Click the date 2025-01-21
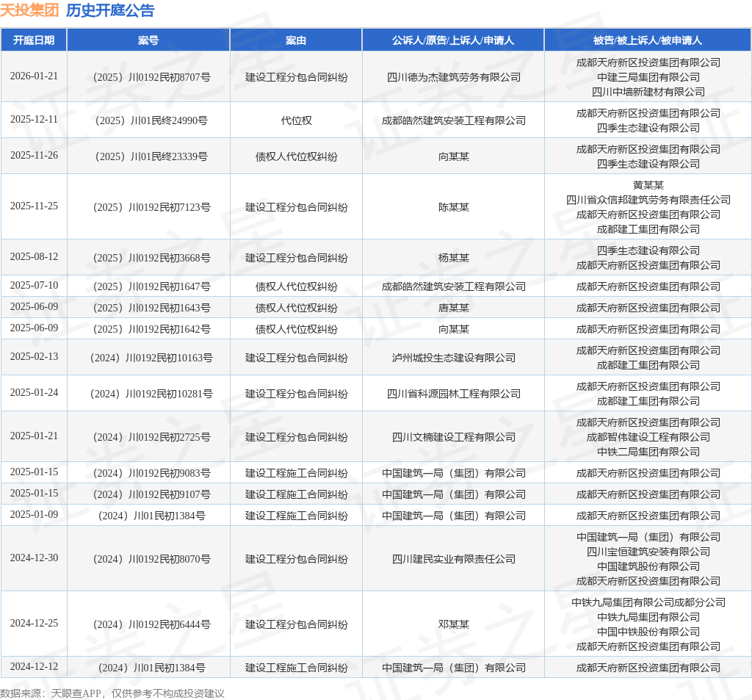Screen dimensions: 752x700 34,436
